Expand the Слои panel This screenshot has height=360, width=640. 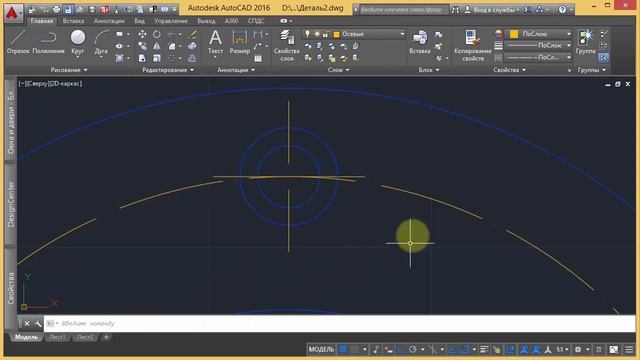point(338,70)
